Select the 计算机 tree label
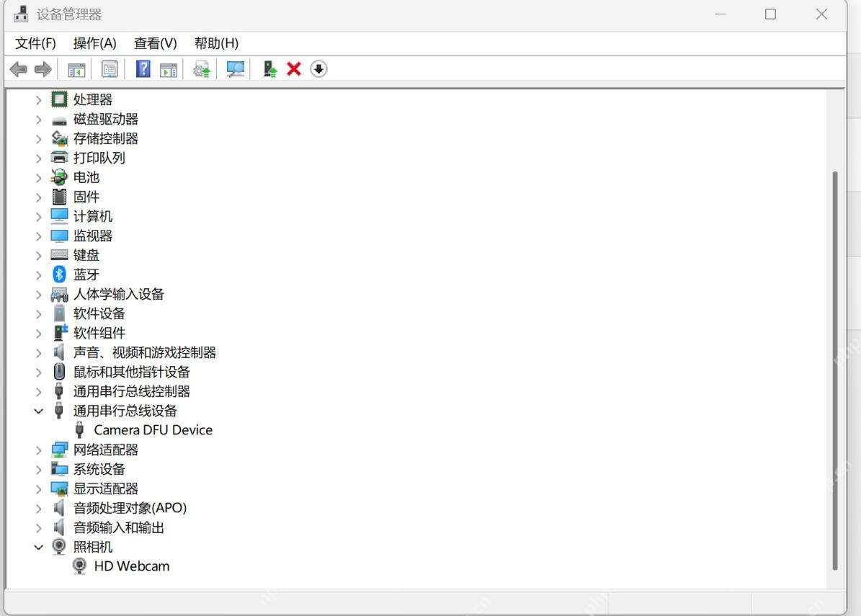Viewport: 861px width, 616px height. tap(93, 216)
